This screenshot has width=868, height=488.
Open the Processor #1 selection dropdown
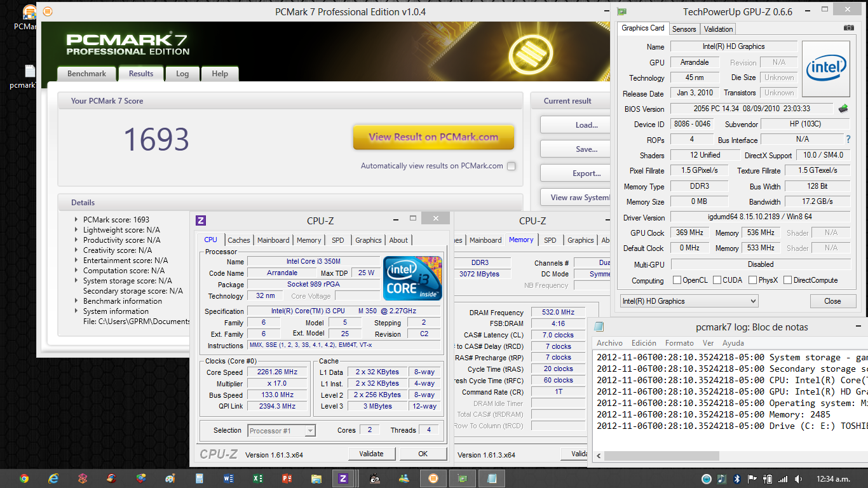[281, 430]
